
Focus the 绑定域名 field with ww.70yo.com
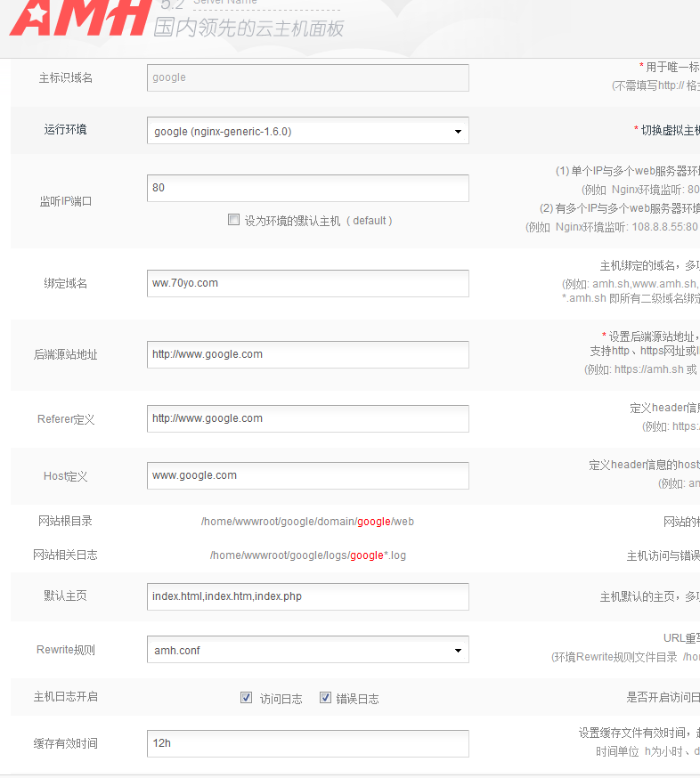pos(307,283)
